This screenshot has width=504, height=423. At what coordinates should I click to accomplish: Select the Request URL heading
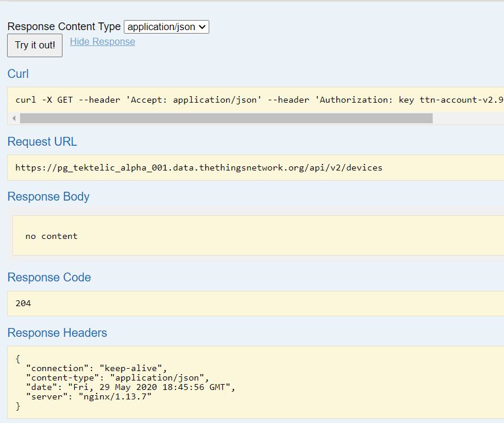point(42,142)
